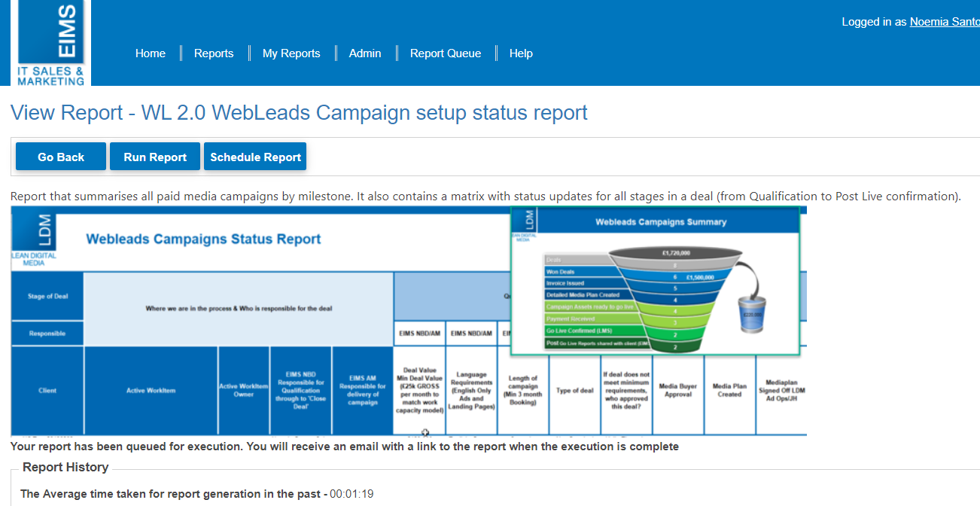Open the Report Queue page

[446, 53]
